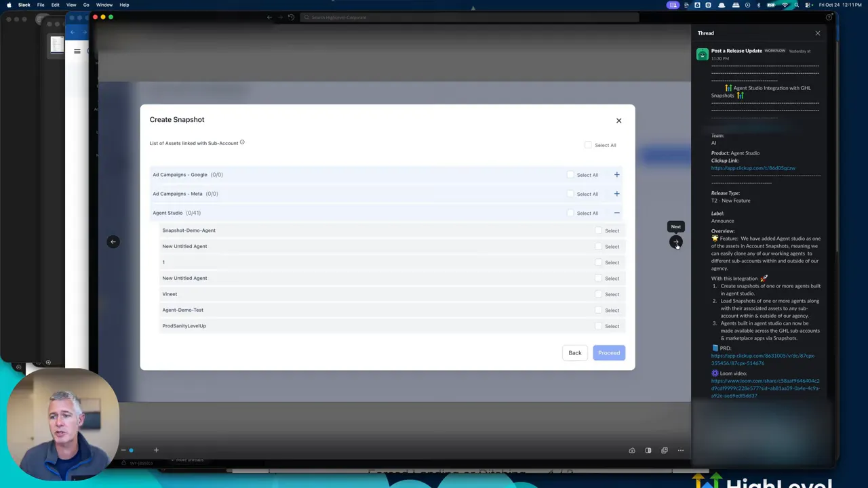This screenshot has height=488, width=868.
Task: Click the Bluetooth icon in menu bar
Action: [759, 5]
